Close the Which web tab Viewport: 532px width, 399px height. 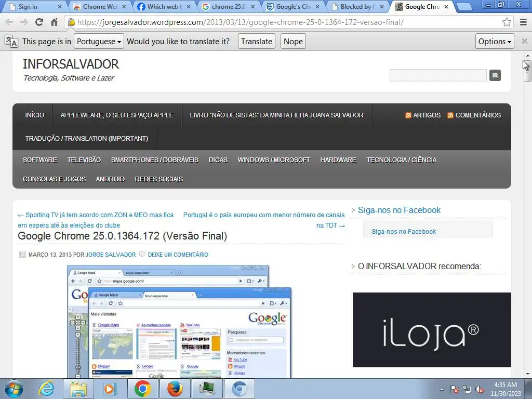click(188, 7)
